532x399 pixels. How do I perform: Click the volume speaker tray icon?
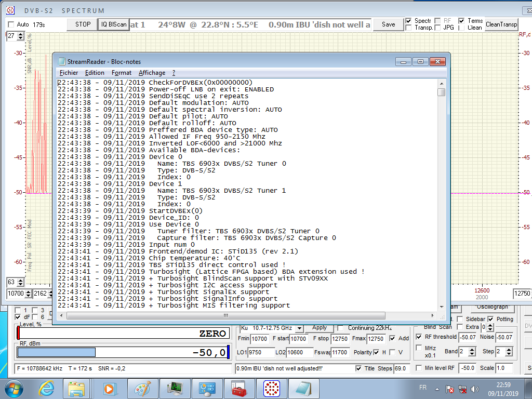pos(474,389)
